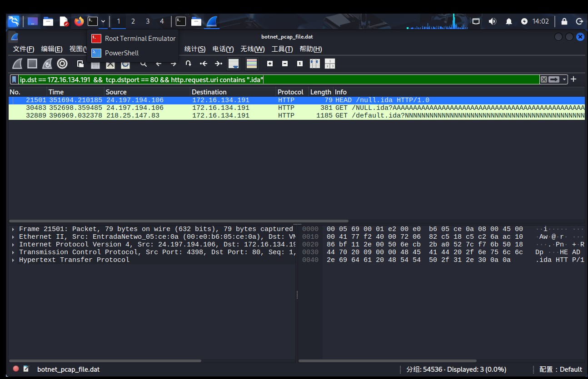Click the packet details horizontal scrollbar
Image resolution: width=588 pixels, height=379 pixels.
(x=105, y=361)
